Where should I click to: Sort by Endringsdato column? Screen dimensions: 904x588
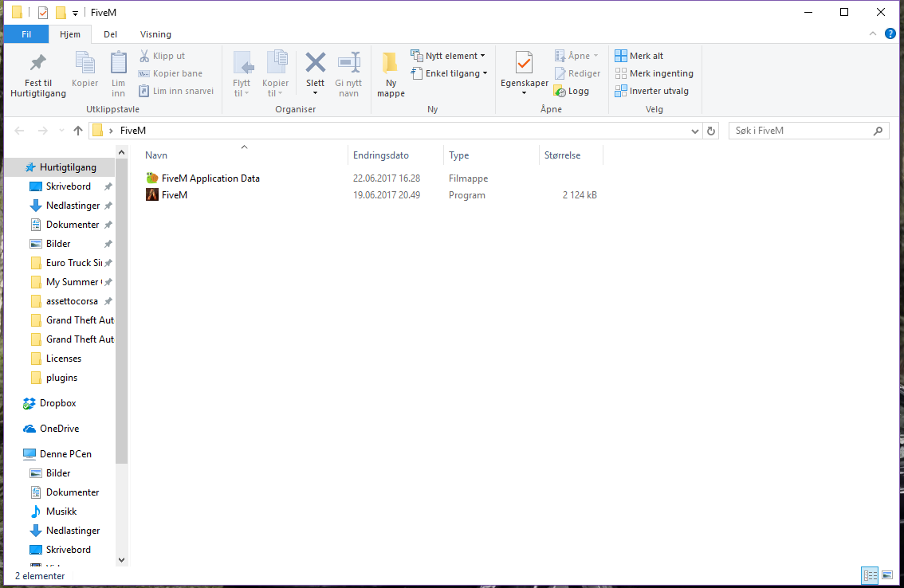tap(381, 155)
